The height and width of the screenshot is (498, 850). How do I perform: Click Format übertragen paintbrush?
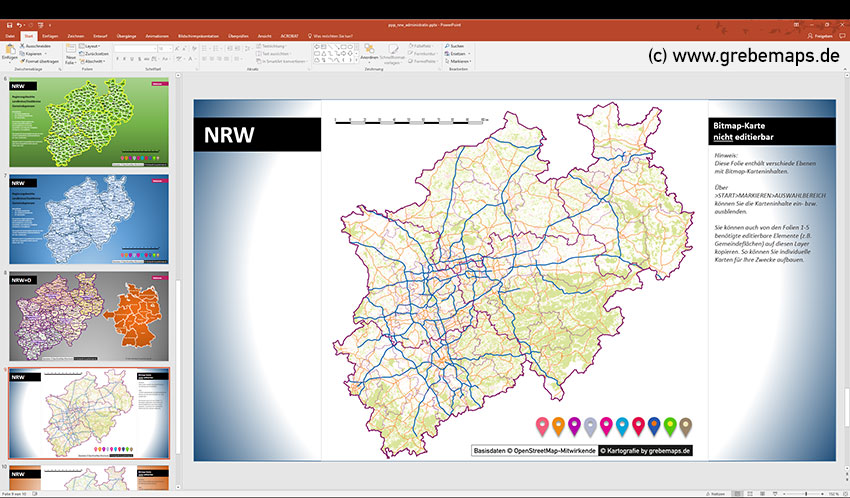[x=24, y=61]
